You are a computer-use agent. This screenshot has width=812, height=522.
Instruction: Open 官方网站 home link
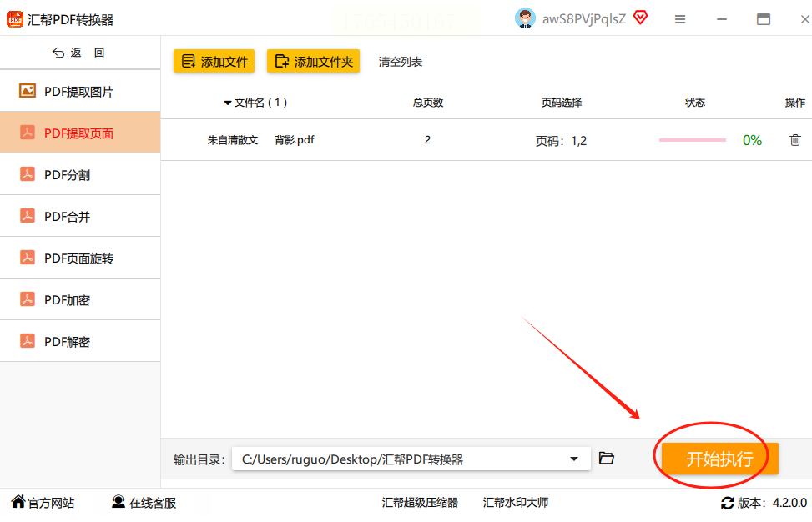point(43,502)
